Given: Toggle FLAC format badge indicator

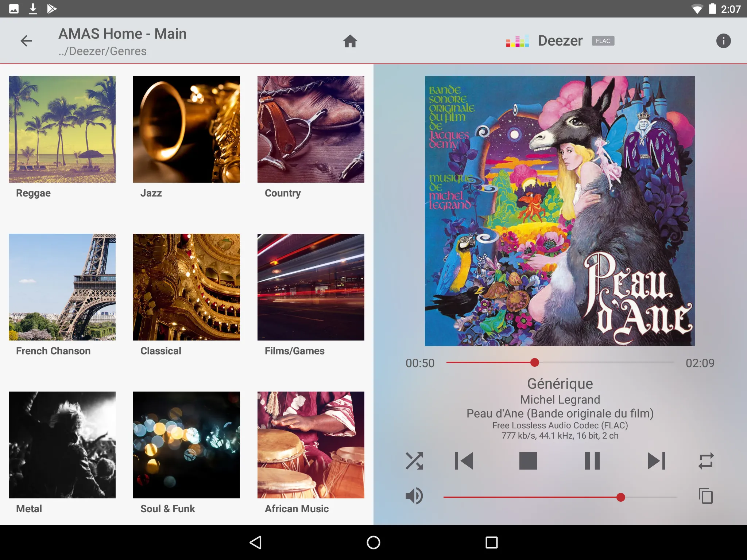Looking at the screenshot, I should pyautogui.click(x=602, y=40).
